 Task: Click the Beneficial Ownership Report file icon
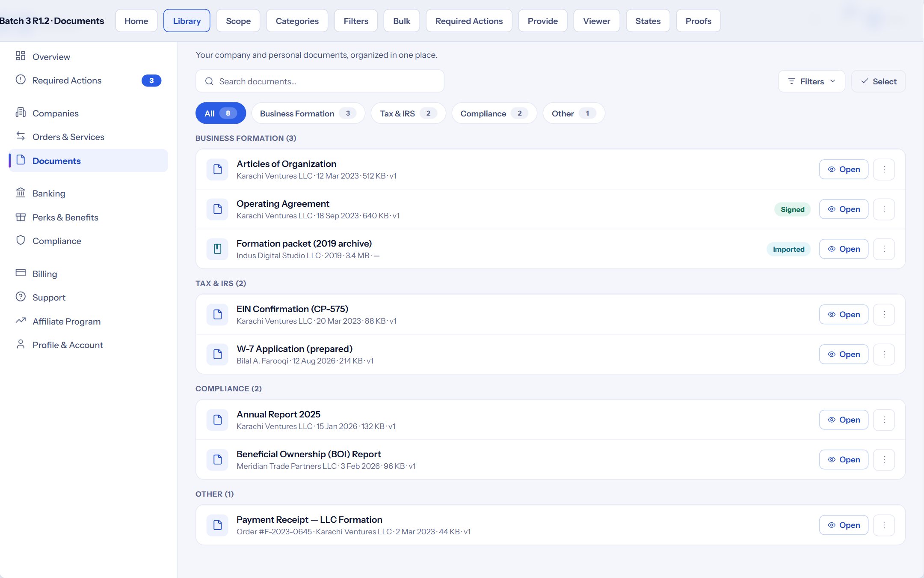pyautogui.click(x=217, y=460)
